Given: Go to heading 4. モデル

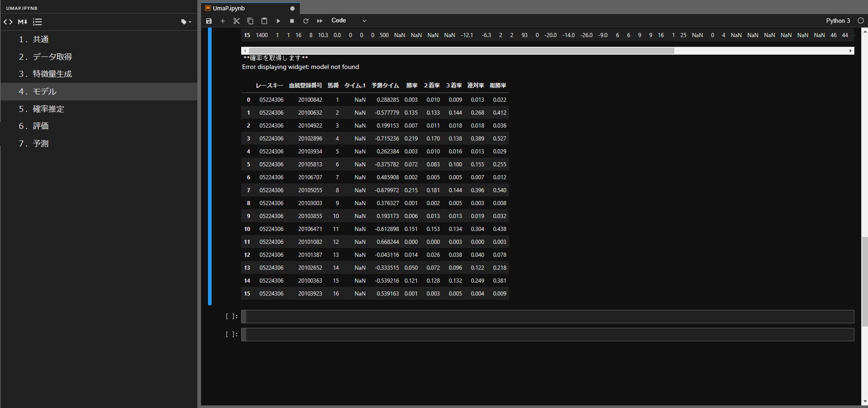Looking at the screenshot, I should [99, 91].
